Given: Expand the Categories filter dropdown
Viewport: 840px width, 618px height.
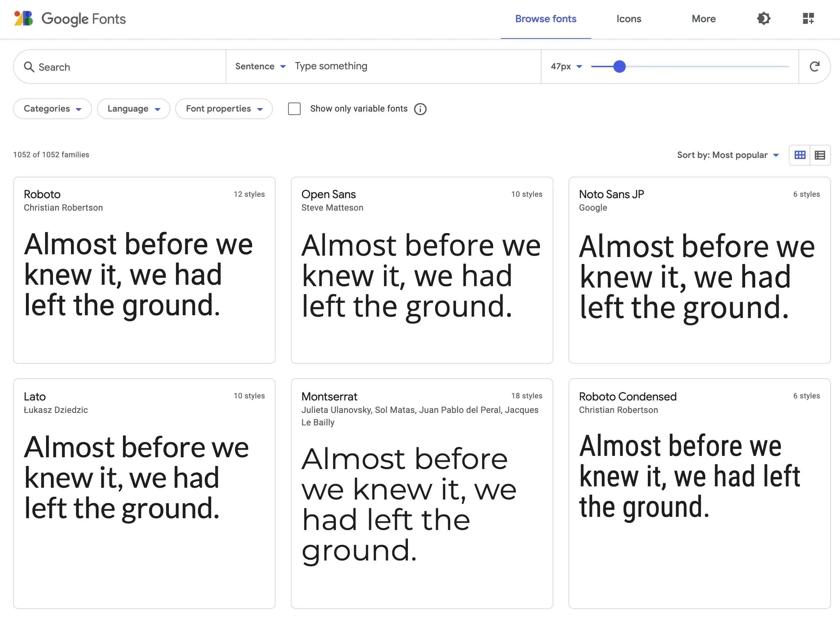Looking at the screenshot, I should 52,108.
